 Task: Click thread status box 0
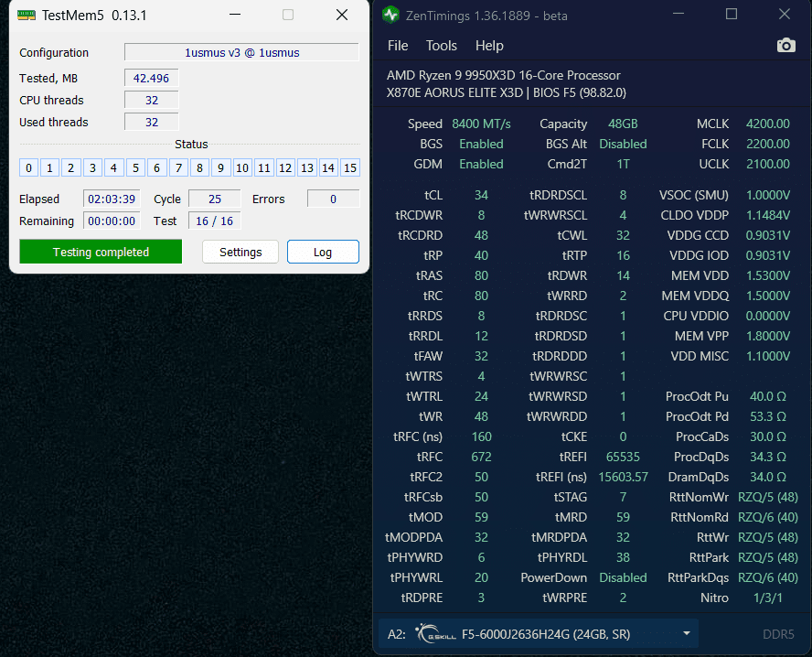pyautogui.click(x=28, y=167)
